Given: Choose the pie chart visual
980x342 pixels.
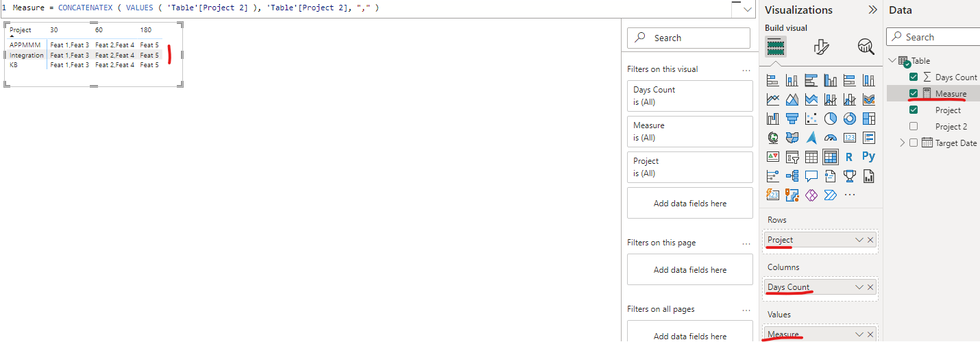Looking at the screenshot, I should click(x=831, y=119).
